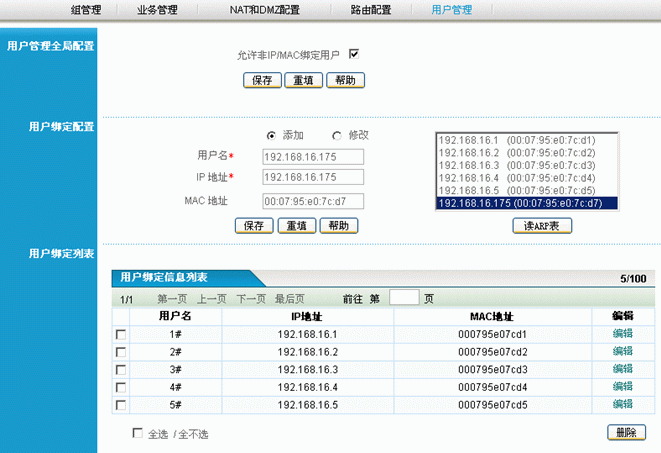Toggle 允许非IP/MAC绑定用户 checkbox

(354, 54)
